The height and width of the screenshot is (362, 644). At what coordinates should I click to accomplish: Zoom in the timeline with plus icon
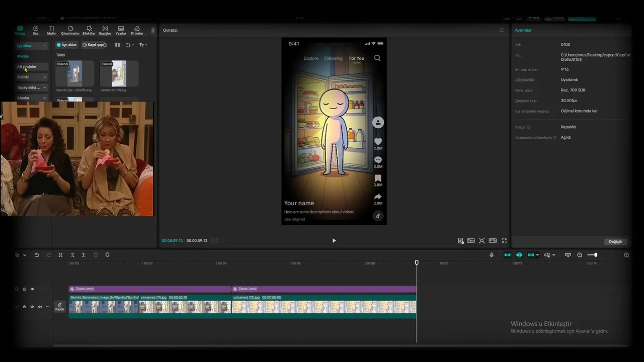click(626, 255)
